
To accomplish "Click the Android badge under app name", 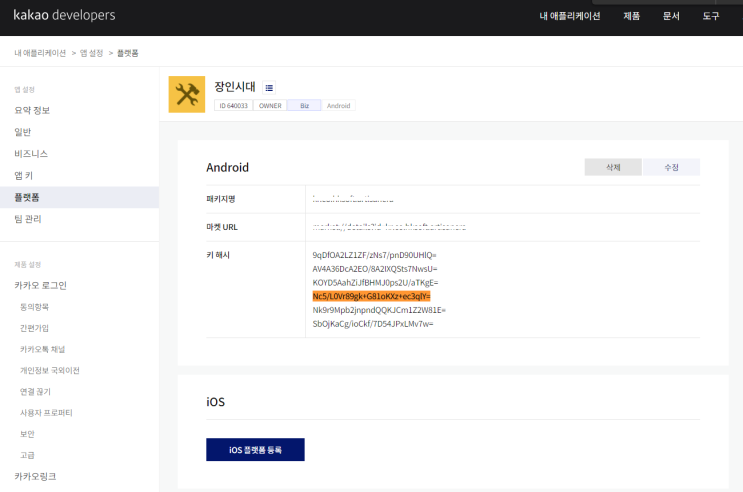I will (338, 106).
